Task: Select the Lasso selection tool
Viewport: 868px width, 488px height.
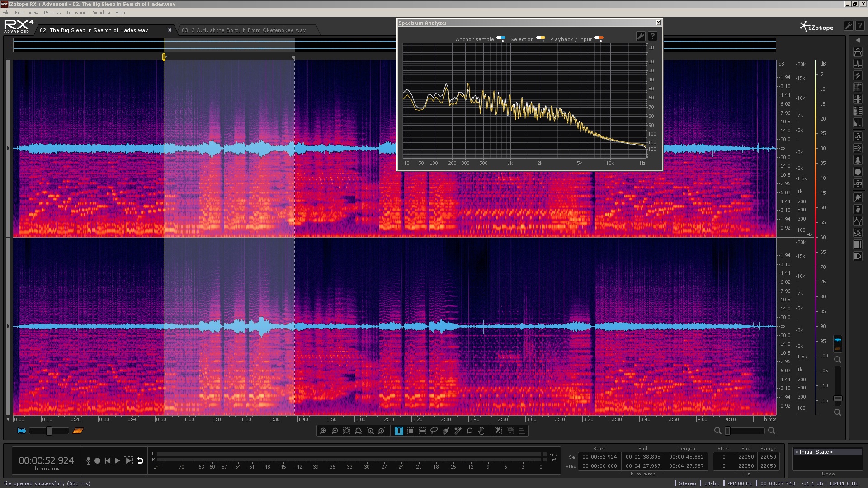Action: tap(434, 431)
